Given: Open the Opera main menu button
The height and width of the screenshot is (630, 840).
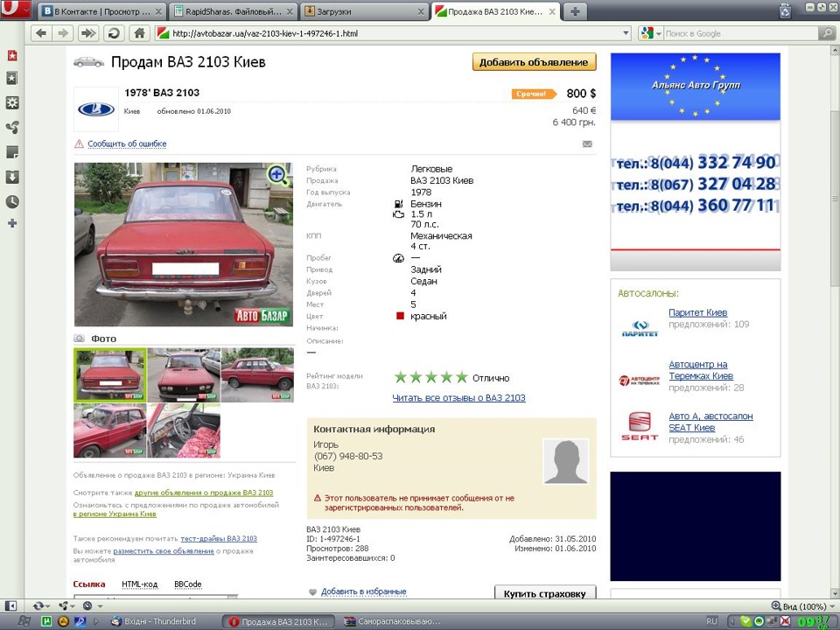Looking at the screenshot, I should [x=15, y=10].
